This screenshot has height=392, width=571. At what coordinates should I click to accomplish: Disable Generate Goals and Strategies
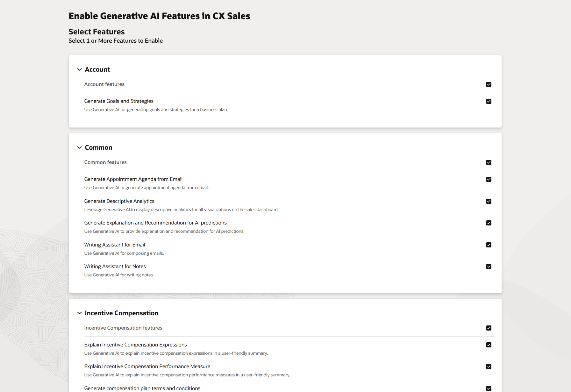489,101
